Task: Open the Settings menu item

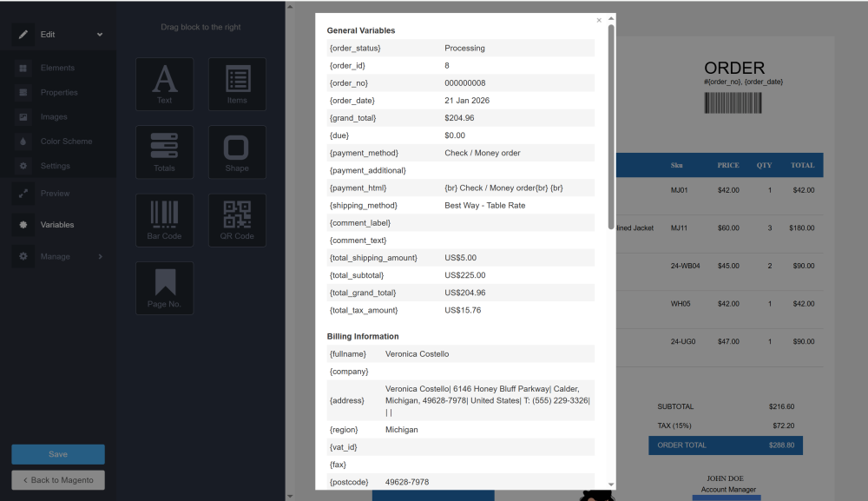Action: [56, 166]
